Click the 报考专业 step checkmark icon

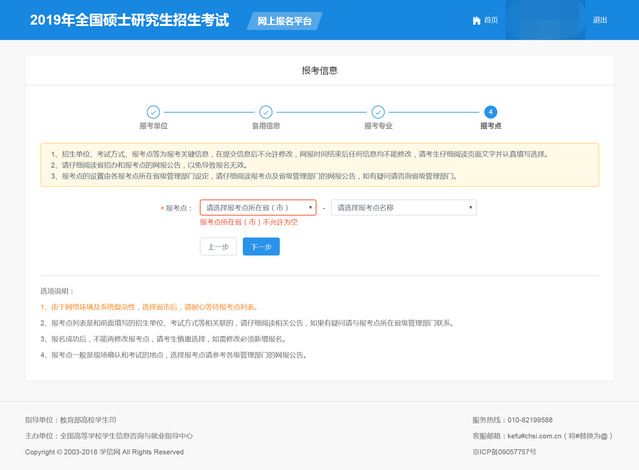(x=379, y=112)
